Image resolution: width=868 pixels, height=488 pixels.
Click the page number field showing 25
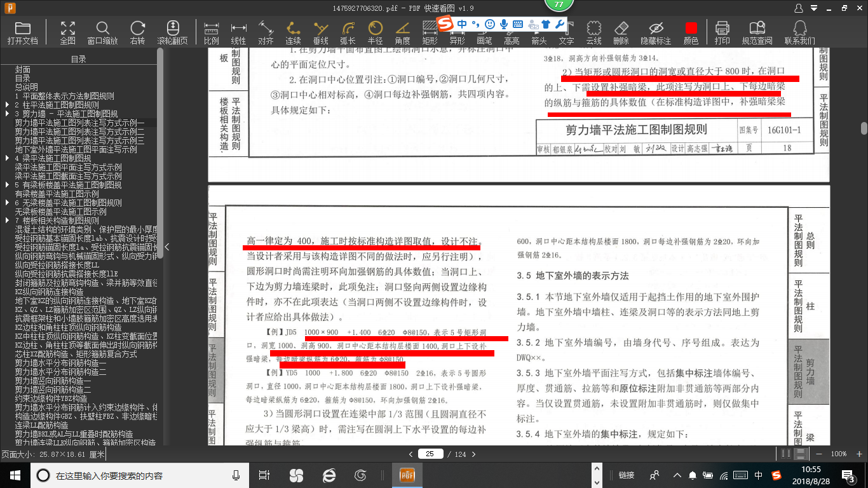click(430, 454)
